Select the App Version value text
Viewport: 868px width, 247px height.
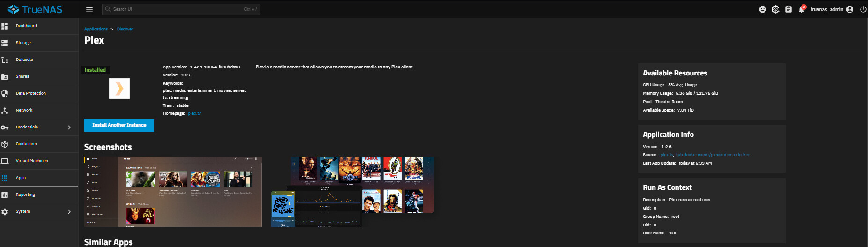click(x=215, y=67)
